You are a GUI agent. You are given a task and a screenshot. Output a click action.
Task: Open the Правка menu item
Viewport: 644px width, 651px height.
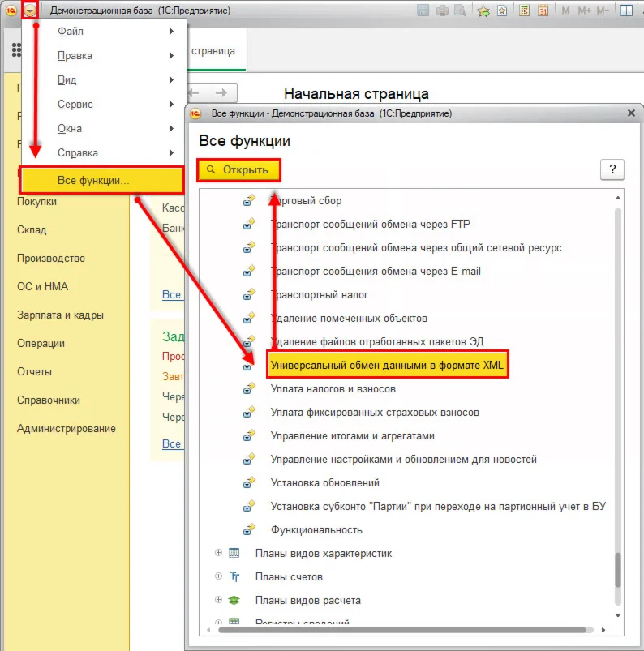tap(103, 56)
